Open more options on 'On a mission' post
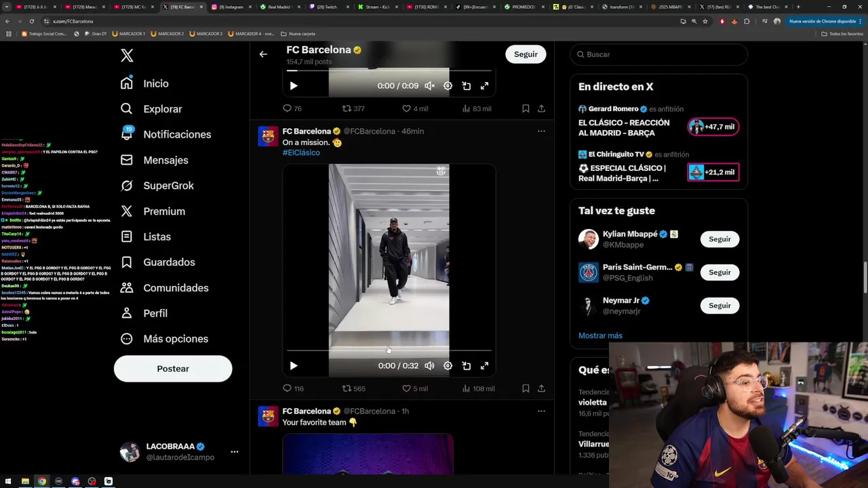868x488 pixels. click(x=541, y=131)
